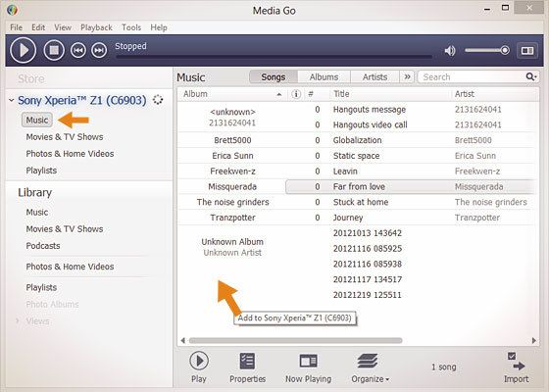The height and width of the screenshot is (392, 549).
Task: Open the Playback menu
Action: tap(96, 27)
